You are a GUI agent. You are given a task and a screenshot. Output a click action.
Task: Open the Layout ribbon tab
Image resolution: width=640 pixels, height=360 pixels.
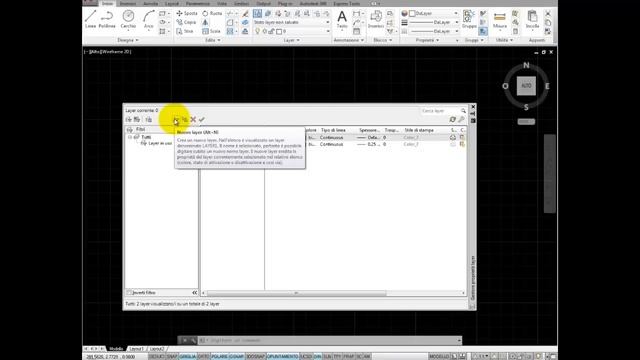(172, 4)
